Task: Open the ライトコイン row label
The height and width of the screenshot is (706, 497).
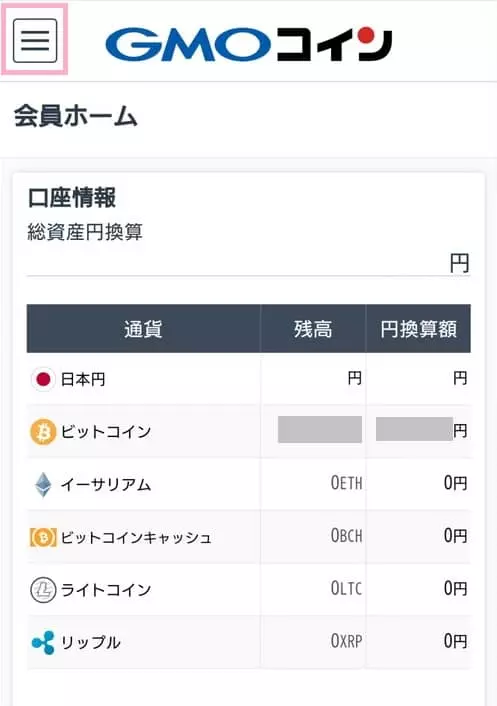Action: point(106,590)
